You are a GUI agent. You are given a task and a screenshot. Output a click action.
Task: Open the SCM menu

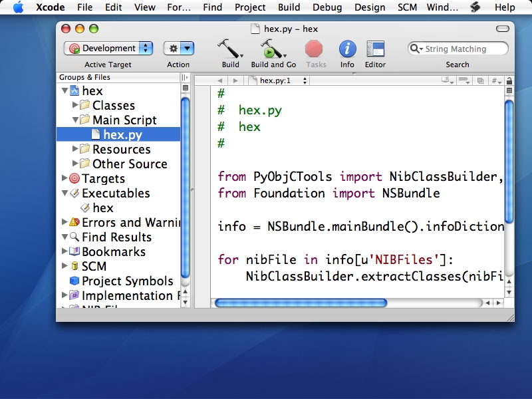(407, 7)
